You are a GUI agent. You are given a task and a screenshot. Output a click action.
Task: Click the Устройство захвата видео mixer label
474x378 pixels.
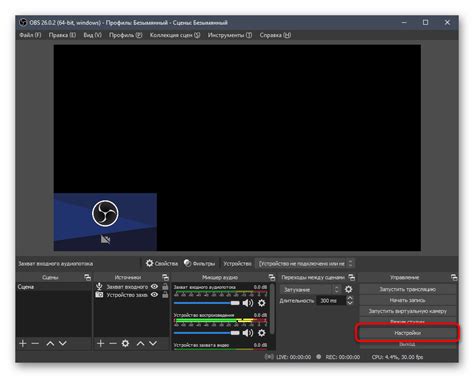pos(201,345)
